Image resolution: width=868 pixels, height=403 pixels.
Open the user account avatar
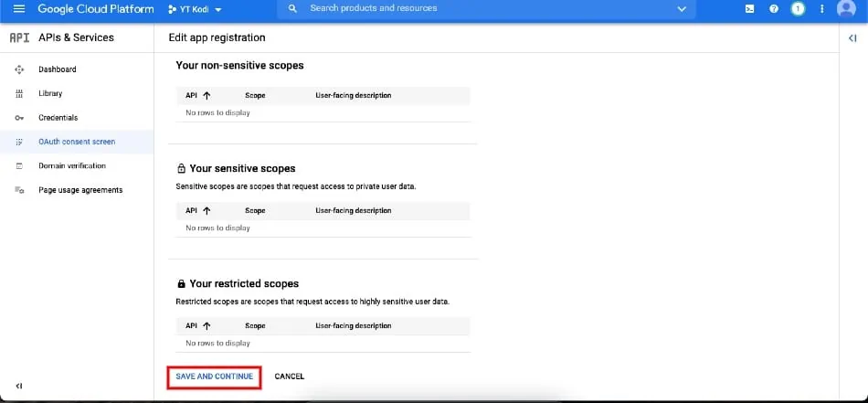(x=846, y=9)
